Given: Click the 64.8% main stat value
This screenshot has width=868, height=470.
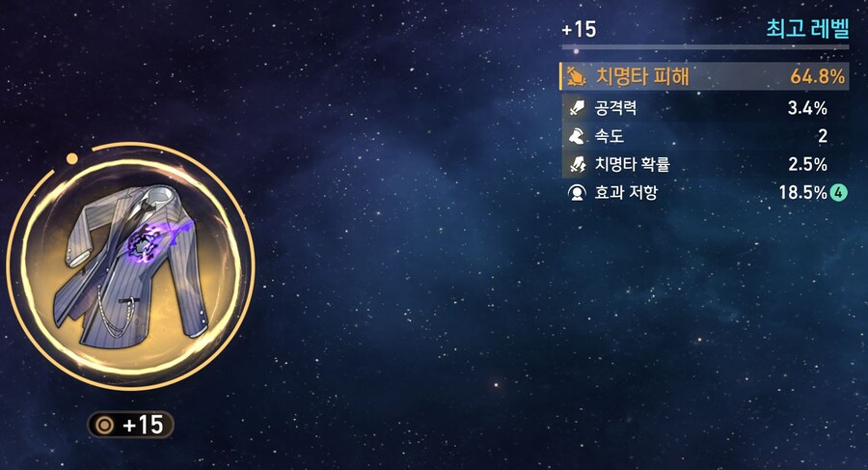Looking at the screenshot, I should coord(817,76).
